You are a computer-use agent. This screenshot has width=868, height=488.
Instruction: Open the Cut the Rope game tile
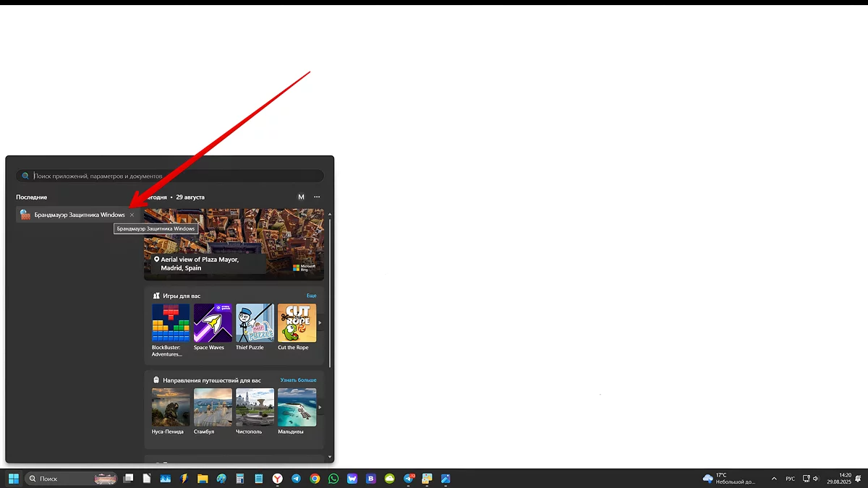click(297, 323)
